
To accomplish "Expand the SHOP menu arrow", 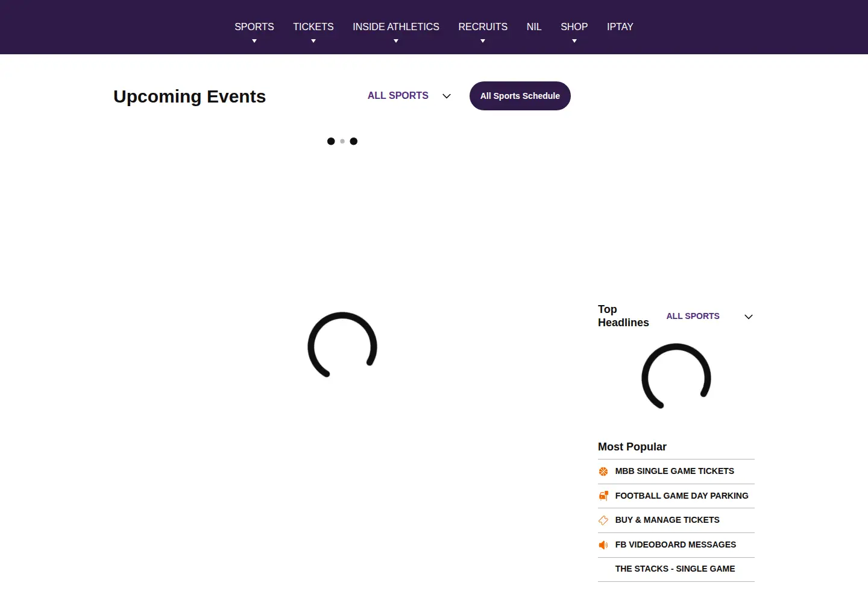I will click(574, 41).
